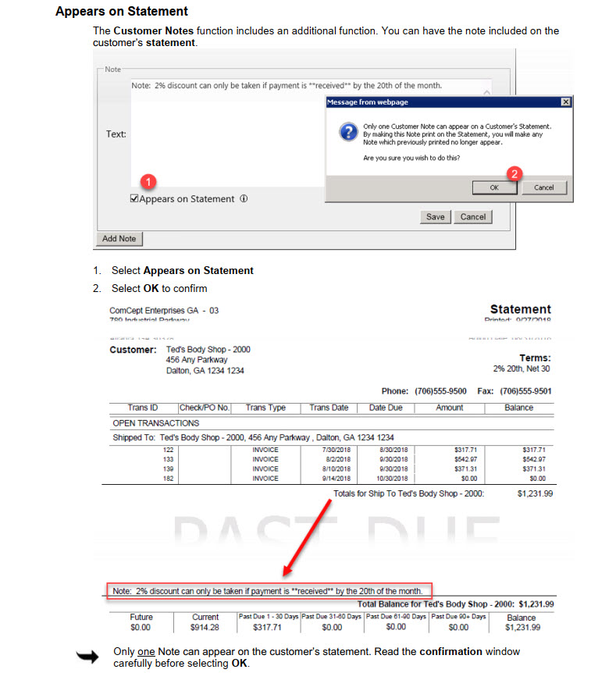Toggle the Appears on Statement checkbox
The width and height of the screenshot is (616, 673).
(x=134, y=199)
